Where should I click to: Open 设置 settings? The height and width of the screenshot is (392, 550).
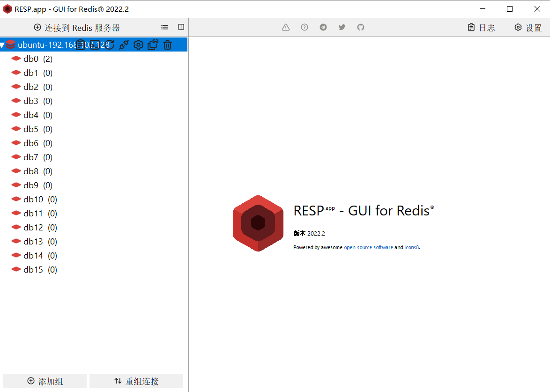pyautogui.click(x=528, y=28)
